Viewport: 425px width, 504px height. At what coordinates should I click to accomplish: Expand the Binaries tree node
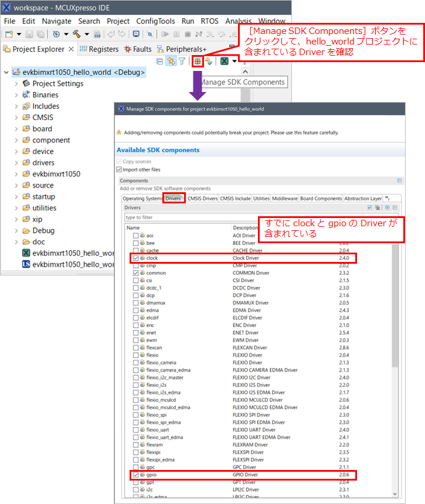point(16,95)
